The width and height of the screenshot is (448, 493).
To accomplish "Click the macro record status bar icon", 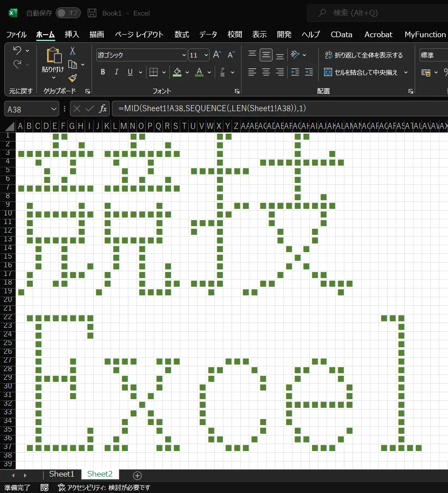I will (44, 487).
